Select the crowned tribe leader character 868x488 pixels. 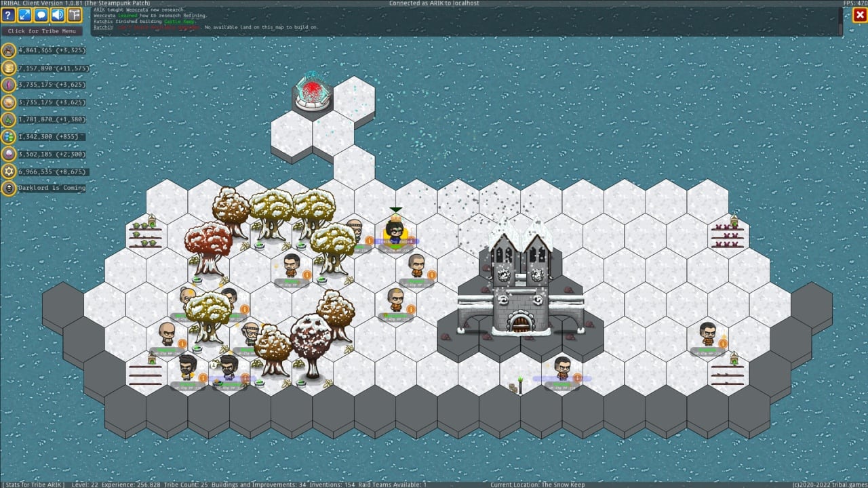(395, 230)
